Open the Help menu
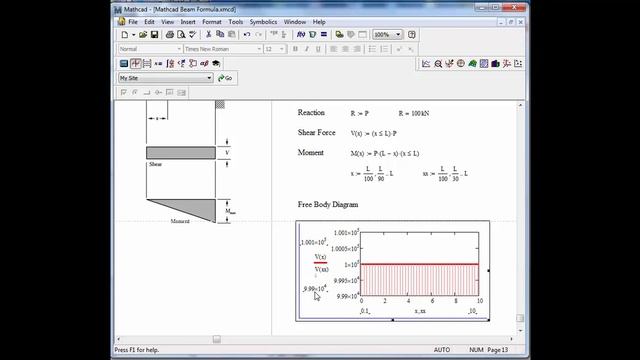The image size is (640, 360). 319,22
